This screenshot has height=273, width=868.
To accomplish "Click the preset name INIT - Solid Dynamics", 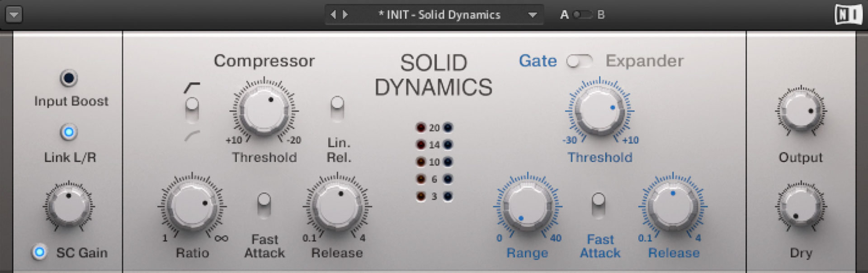I will pos(439,15).
